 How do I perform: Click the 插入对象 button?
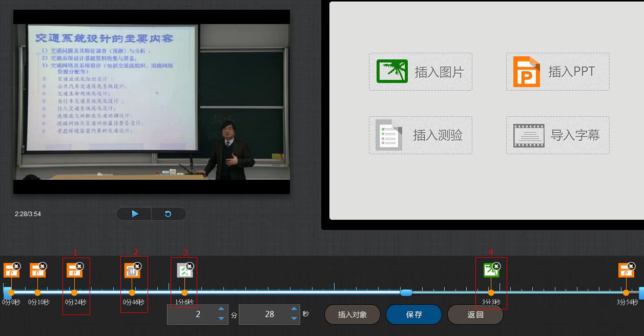352,314
